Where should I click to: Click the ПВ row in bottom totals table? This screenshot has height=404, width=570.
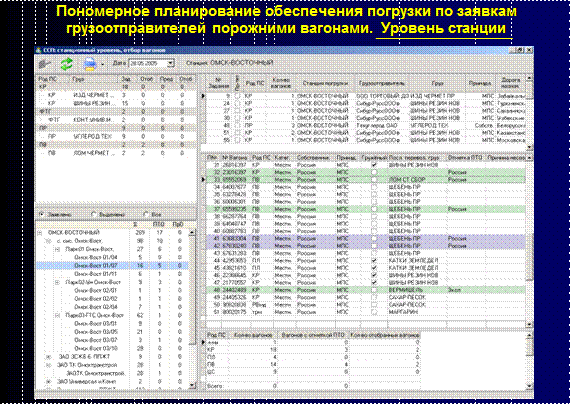point(313,364)
